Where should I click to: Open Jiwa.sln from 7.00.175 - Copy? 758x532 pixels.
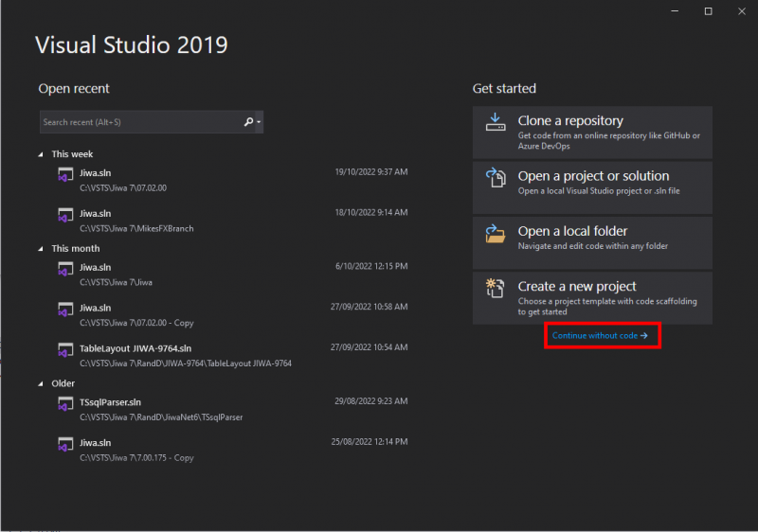coord(96,443)
